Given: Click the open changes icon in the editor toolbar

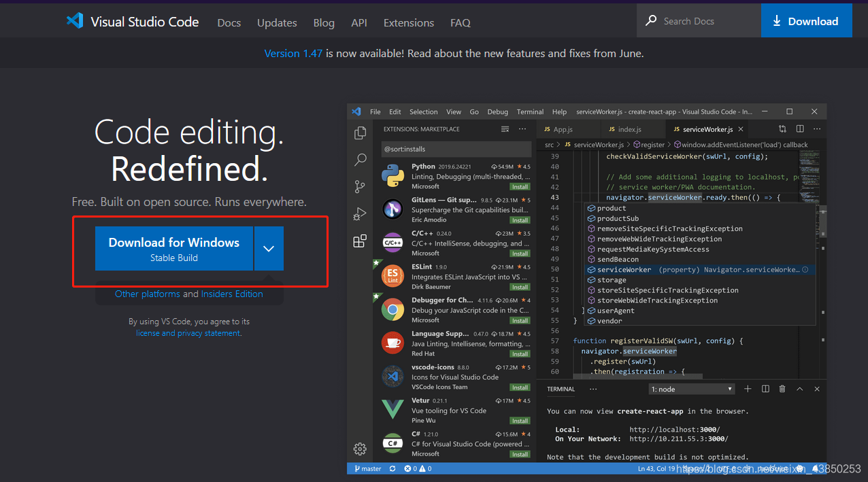Looking at the screenshot, I should pyautogui.click(x=782, y=129).
